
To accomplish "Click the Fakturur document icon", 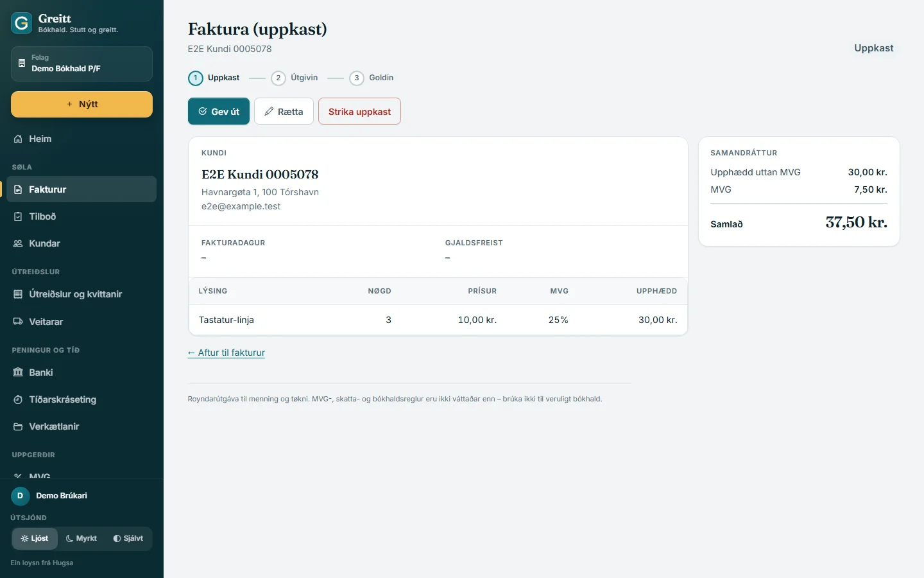I will coord(18,189).
